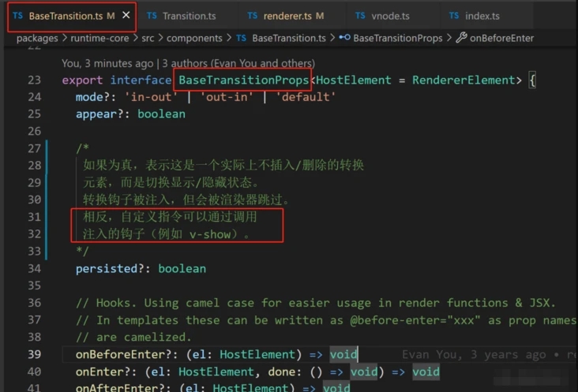The width and height of the screenshot is (578, 392).
Task: Click the TS icon on index.ts tab
Action: pyautogui.click(x=454, y=16)
